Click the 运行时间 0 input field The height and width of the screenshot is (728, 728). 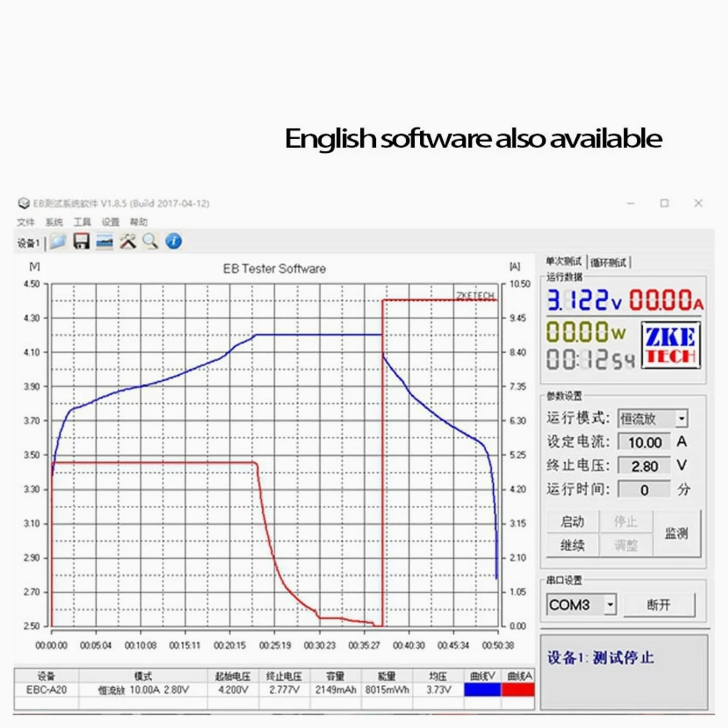pos(645,490)
